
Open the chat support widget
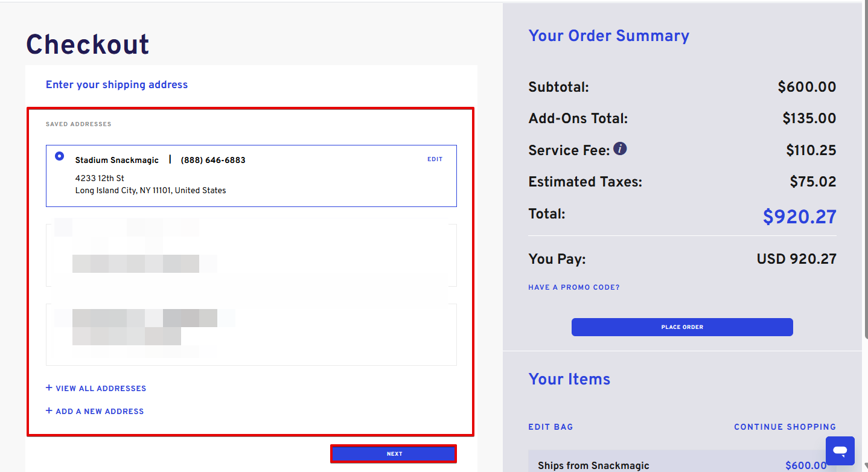[840, 450]
